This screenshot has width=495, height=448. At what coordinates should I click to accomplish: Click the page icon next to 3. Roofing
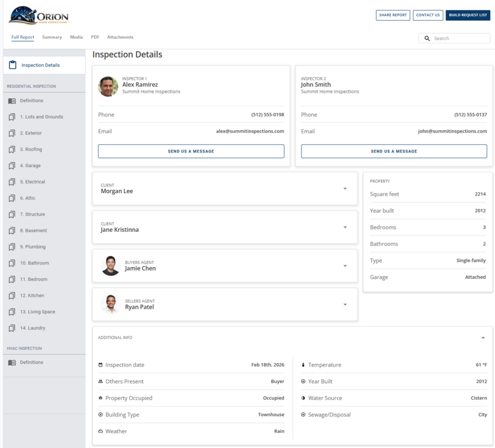[x=11, y=149]
